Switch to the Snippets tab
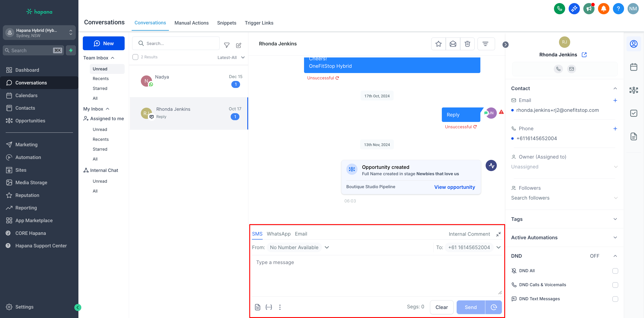This screenshot has width=644, height=318. click(x=226, y=23)
